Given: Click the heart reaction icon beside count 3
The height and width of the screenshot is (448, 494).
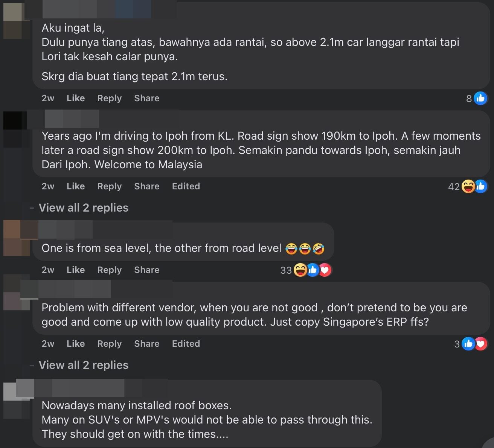Looking at the screenshot, I should [x=480, y=344].
